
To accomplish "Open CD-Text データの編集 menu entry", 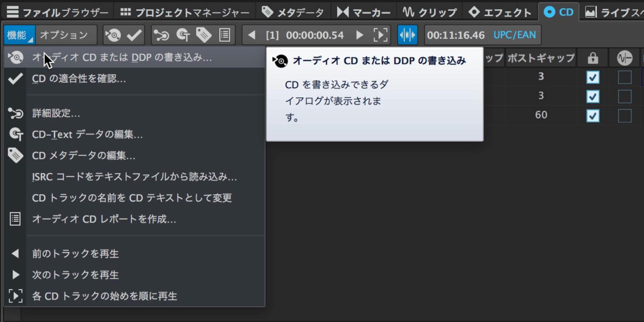I will (x=134, y=135).
